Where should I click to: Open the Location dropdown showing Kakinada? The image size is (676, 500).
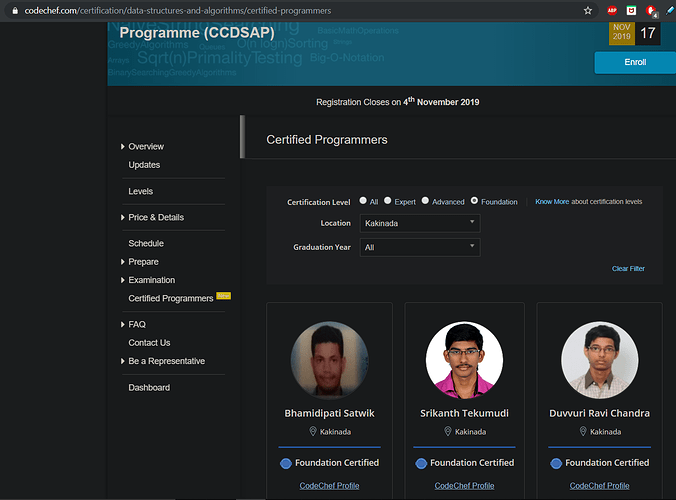tap(420, 223)
